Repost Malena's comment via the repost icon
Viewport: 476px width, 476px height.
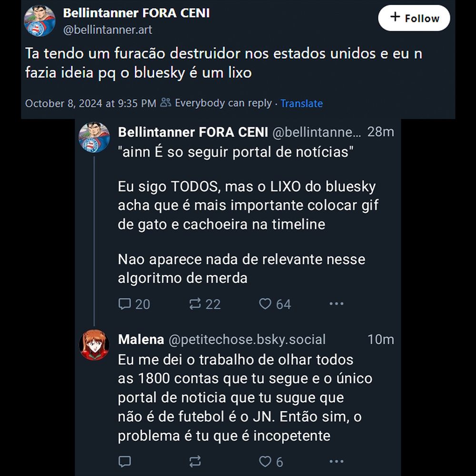(194, 461)
